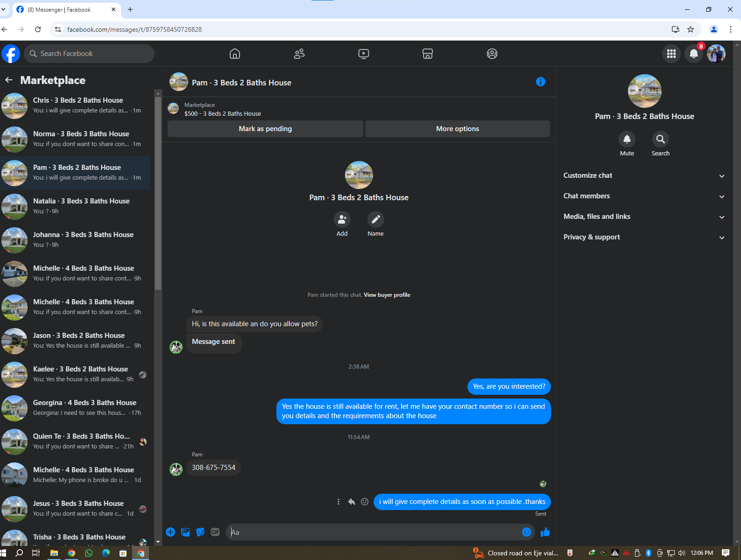
Task: Reload the page
Action: (x=38, y=29)
